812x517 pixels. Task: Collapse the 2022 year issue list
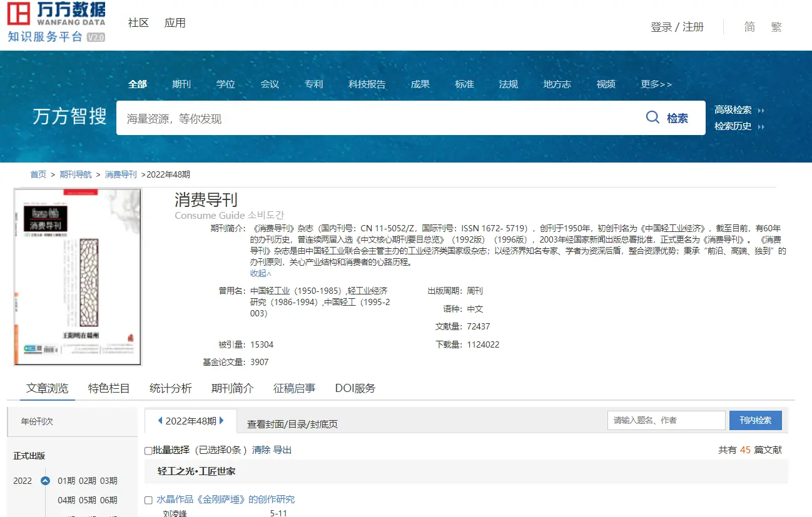click(x=45, y=481)
